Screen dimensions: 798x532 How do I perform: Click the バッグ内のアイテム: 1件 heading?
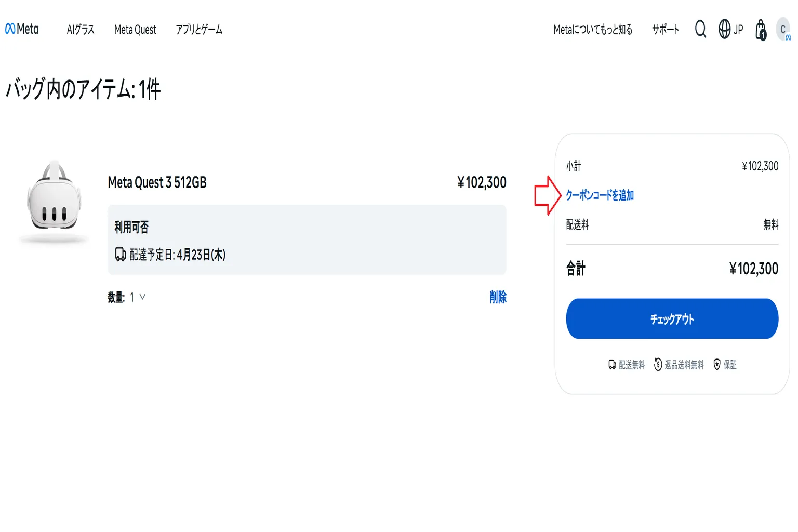(83, 89)
